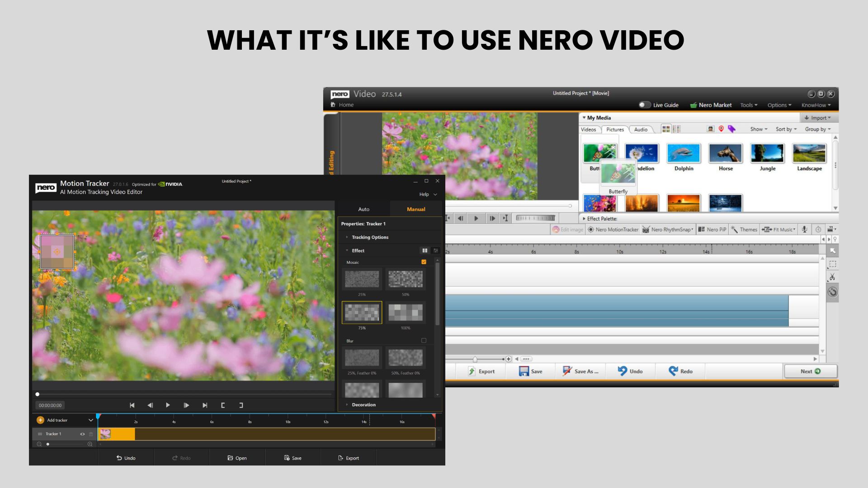The width and height of the screenshot is (868, 488).
Task: Click the face recognition filter icon in My Media
Action: [x=711, y=129]
